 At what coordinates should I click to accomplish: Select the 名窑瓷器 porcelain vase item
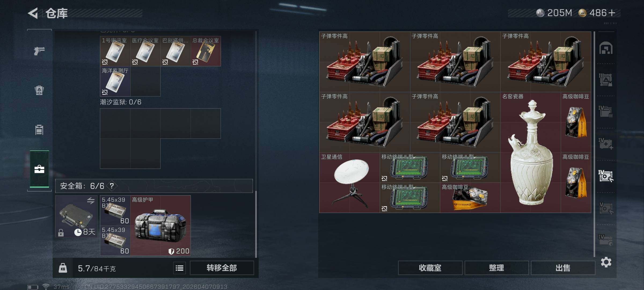click(530, 153)
